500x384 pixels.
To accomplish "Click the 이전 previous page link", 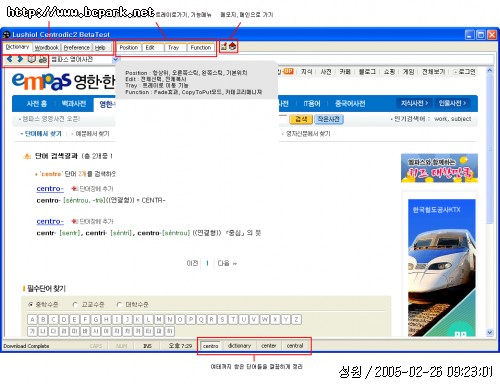I will 192,263.
